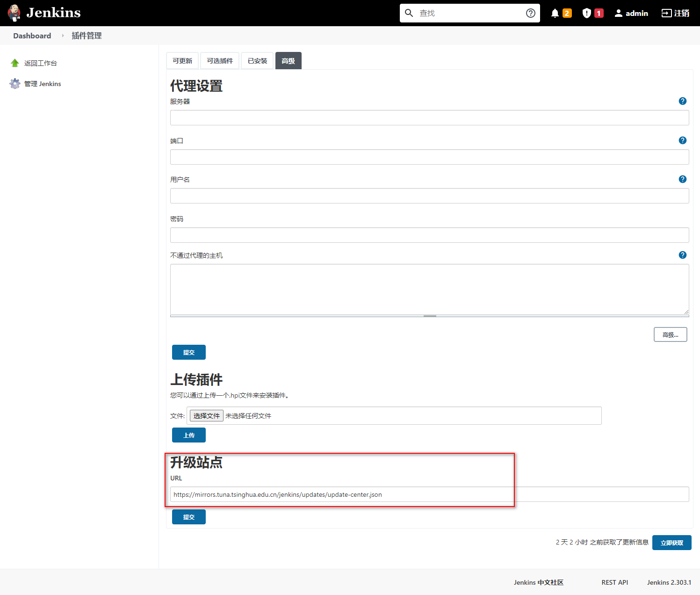This screenshot has width=700, height=595.
Task: Open security warnings shield icon
Action: point(587,13)
